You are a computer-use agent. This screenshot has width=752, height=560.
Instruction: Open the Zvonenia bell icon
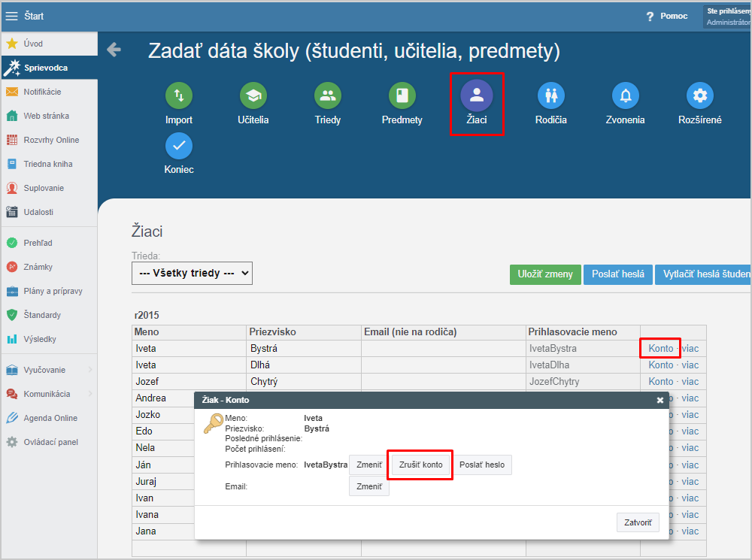click(626, 95)
